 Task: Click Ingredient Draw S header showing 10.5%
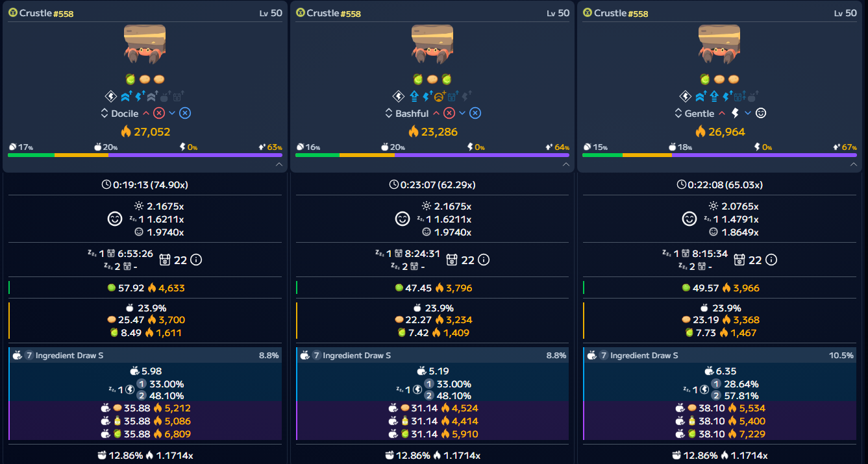[720, 356]
